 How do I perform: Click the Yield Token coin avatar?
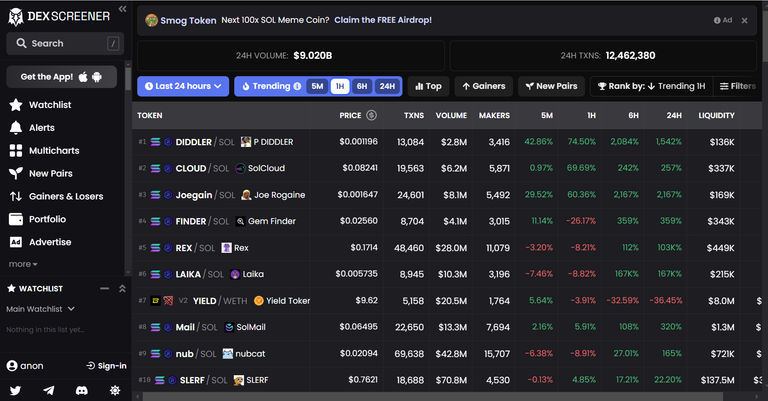point(259,301)
